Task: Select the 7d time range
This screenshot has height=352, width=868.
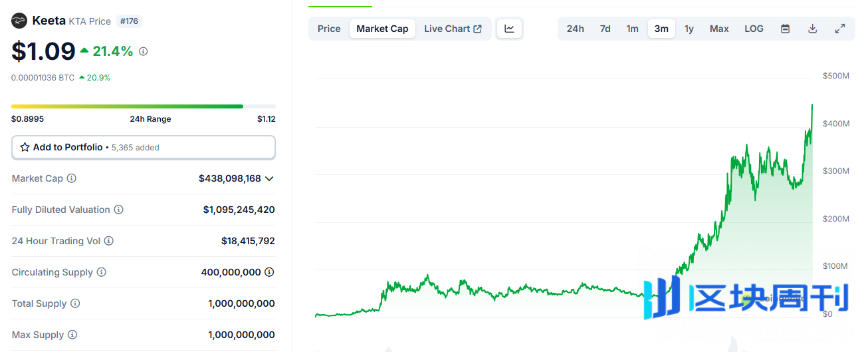Action: click(x=605, y=29)
